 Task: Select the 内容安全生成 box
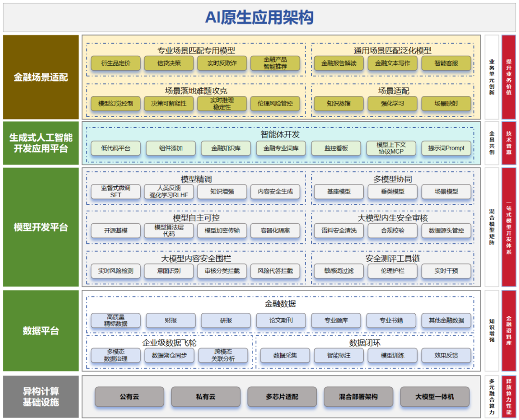click(x=275, y=192)
